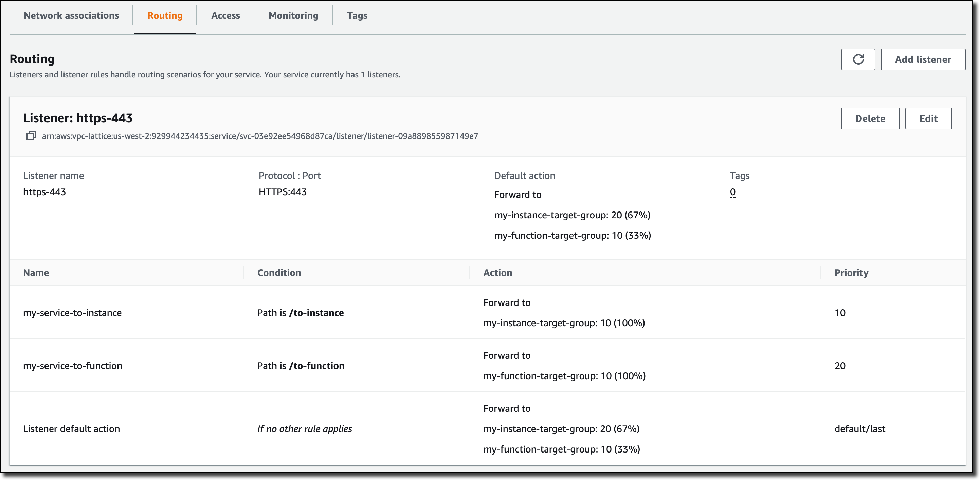
Task: Delete the https-443 listener
Action: pyautogui.click(x=870, y=119)
